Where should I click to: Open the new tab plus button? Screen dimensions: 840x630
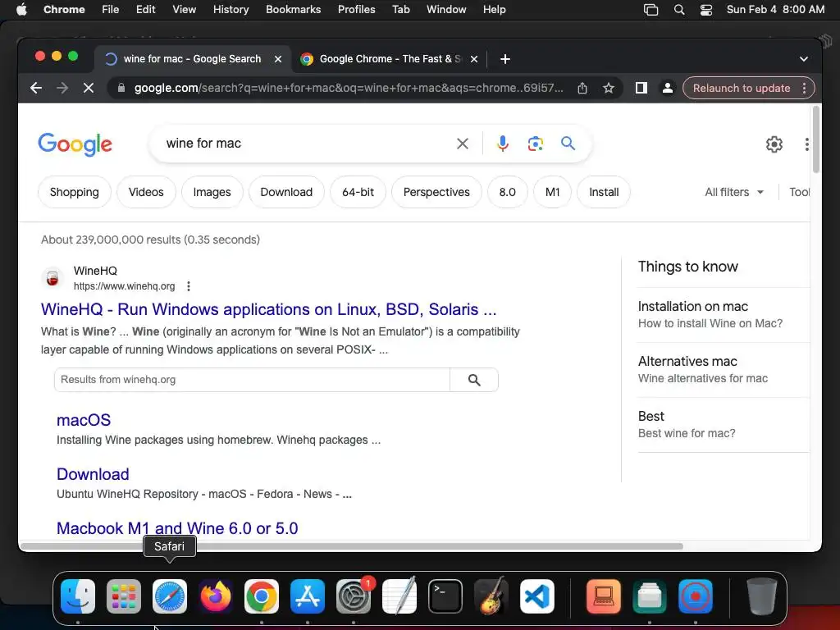tap(505, 59)
